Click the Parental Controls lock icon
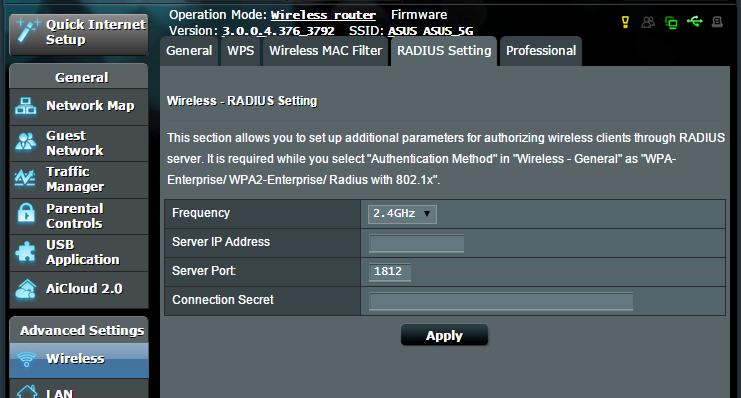Screen dimensions: 741x398 click(x=26, y=213)
